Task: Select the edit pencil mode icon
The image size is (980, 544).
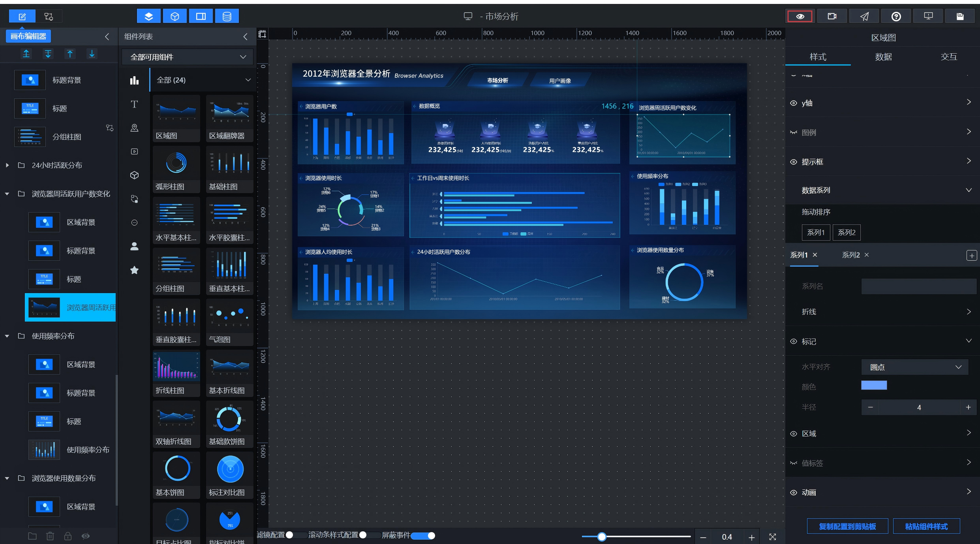Action: click(22, 16)
